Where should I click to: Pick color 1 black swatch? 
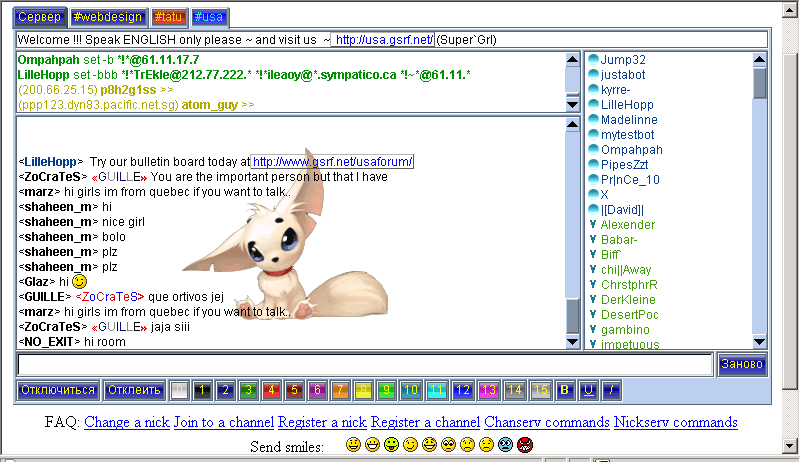pyautogui.click(x=202, y=390)
